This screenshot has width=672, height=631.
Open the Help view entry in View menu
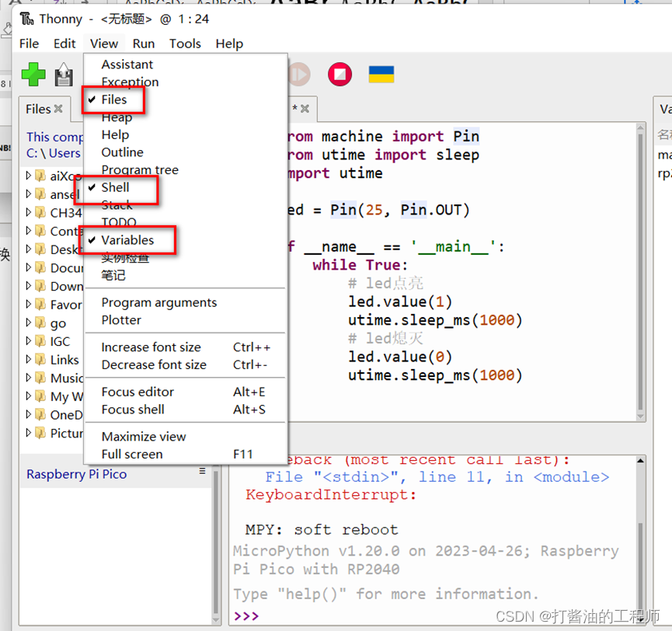(x=115, y=134)
